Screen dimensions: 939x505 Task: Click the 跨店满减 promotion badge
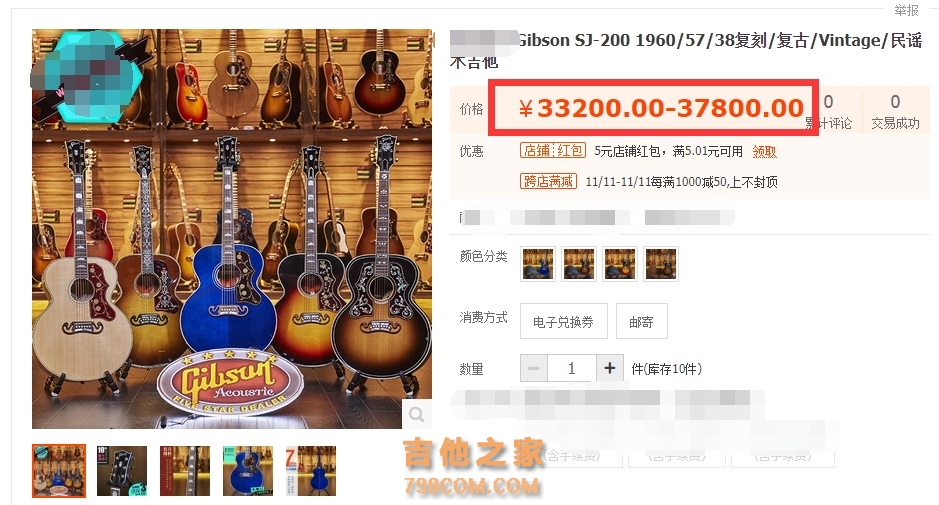pos(549,181)
